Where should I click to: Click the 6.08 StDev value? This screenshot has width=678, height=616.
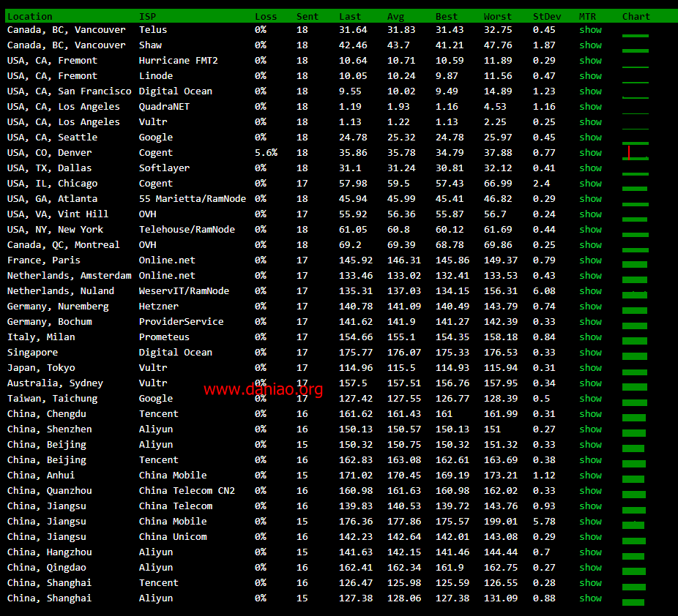click(x=544, y=291)
